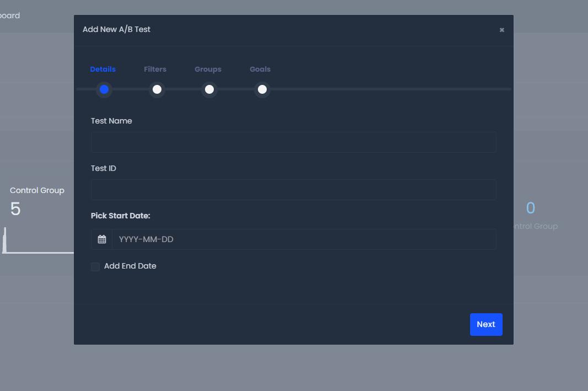This screenshot has height=391, width=588.
Task: Click the Test Name label
Action: point(111,121)
